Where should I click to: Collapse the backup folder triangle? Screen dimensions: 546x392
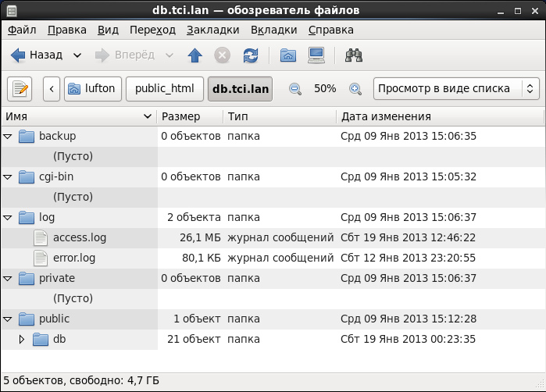[x=8, y=137]
